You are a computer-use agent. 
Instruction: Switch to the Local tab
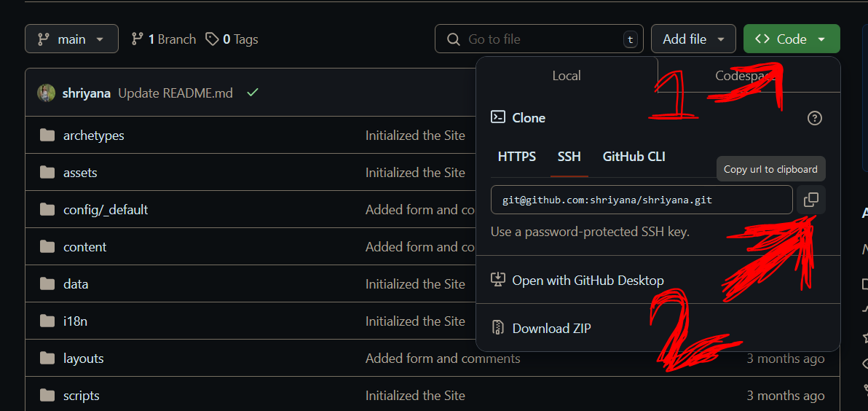566,76
